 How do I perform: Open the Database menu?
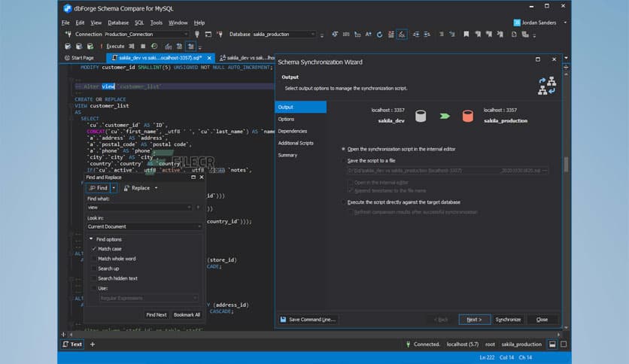118,23
